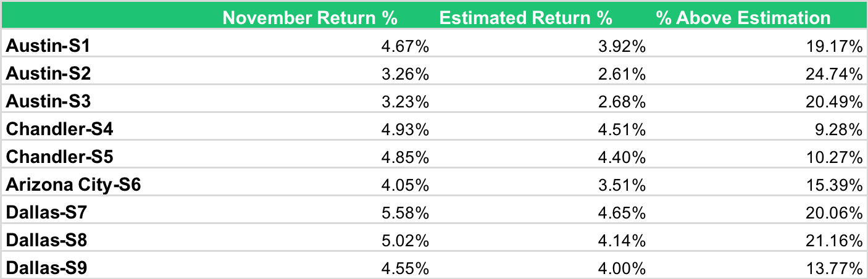
Task: Click Austin-S1 November return cell 4.67%
Action: coord(405,46)
